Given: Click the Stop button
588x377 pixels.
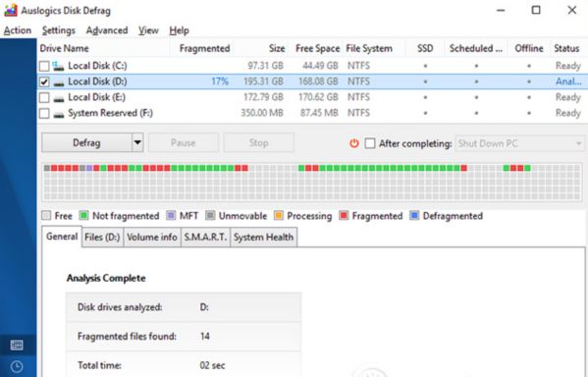Looking at the screenshot, I should 259,143.
